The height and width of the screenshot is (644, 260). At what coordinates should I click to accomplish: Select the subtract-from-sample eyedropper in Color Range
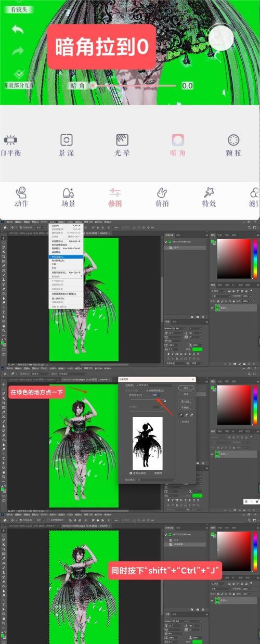click(x=191, y=415)
